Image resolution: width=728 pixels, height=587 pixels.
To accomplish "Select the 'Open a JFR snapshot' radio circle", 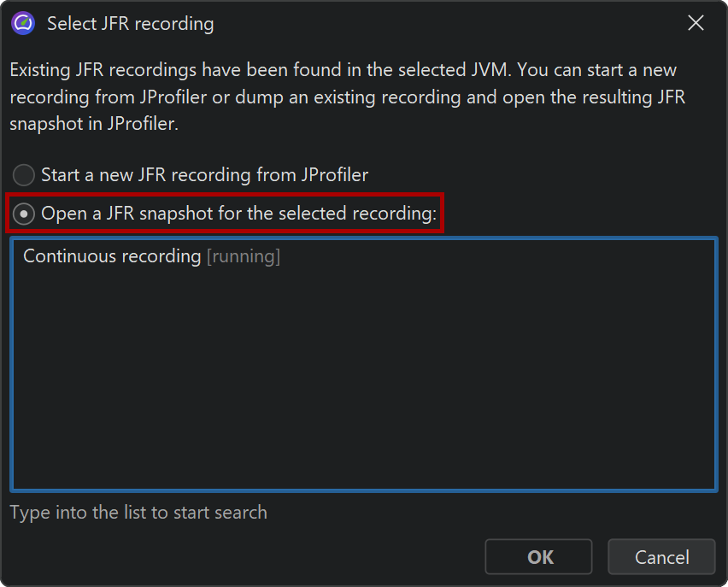I will (x=24, y=214).
